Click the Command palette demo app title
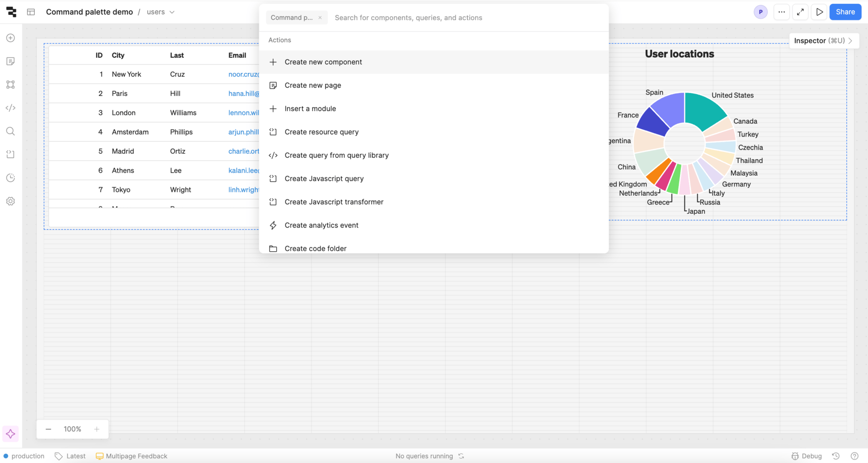The width and height of the screenshot is (868, 463). pos(89,12)
